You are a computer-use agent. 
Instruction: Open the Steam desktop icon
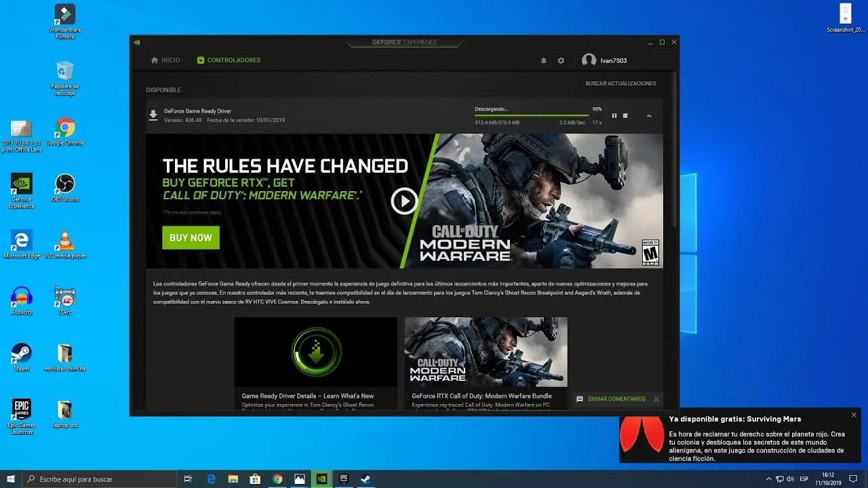point(21,352)
